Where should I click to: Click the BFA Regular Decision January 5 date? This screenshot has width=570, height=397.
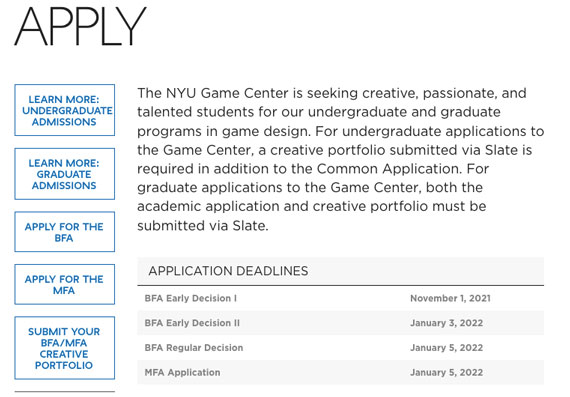click(x=446, y=348)
